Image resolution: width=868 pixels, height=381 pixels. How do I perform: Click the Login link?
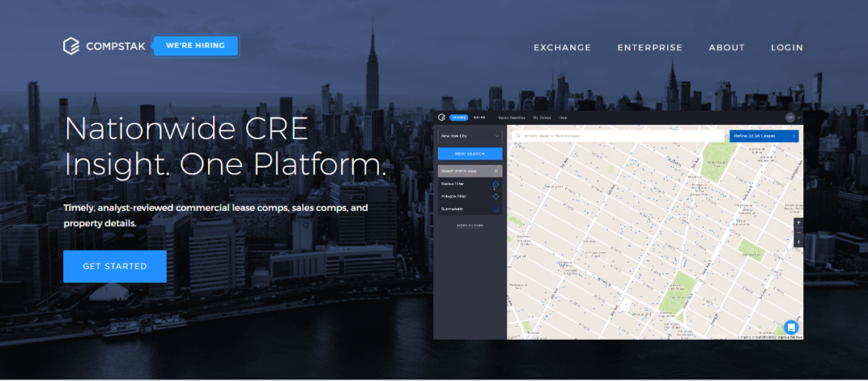[787, 47]
